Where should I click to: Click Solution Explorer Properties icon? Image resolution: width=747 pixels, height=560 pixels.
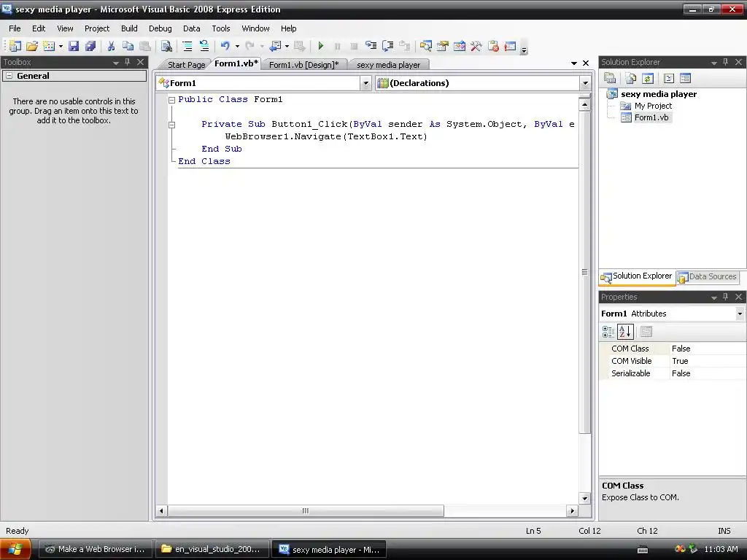pos(610,78)
